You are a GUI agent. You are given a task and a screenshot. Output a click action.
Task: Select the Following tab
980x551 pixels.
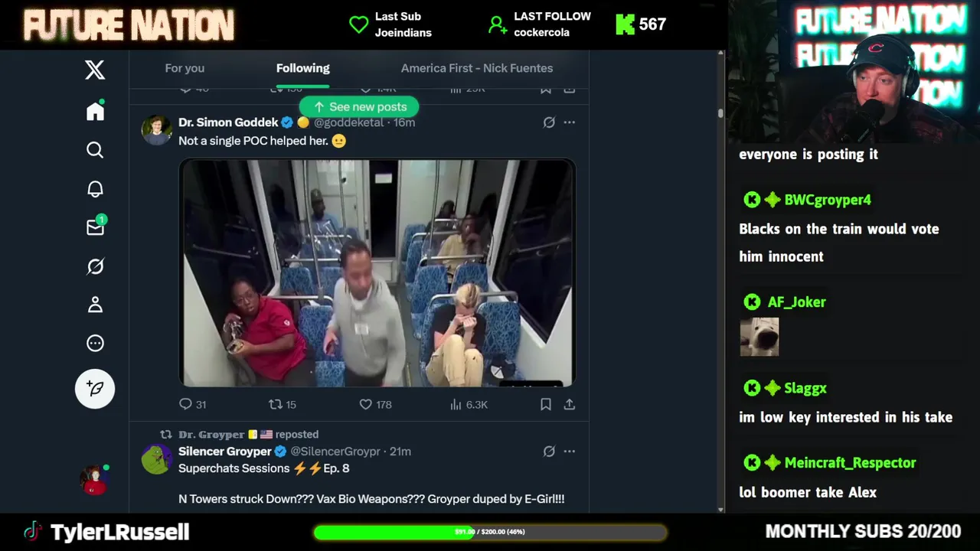[303, 68]
